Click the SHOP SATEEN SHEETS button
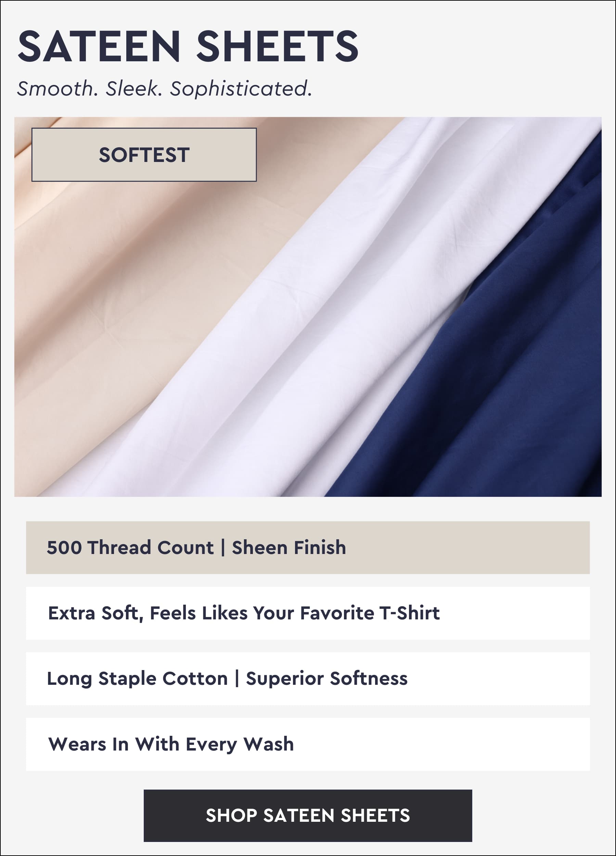The height and width of the screenshot is (856, 616). 308,815
